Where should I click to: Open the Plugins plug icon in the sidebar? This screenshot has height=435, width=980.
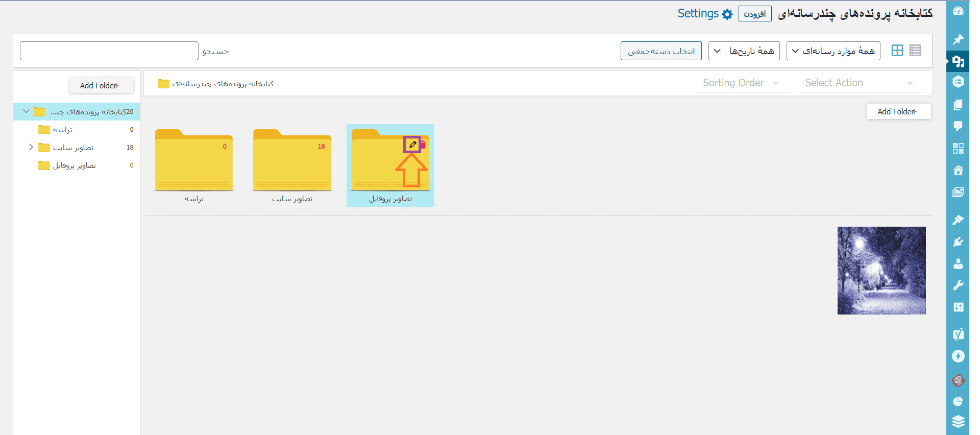tap(958, 241)
